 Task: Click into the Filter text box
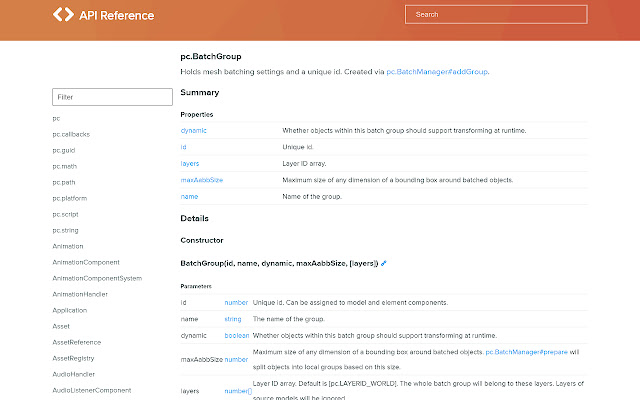click(x=112, y=97)
